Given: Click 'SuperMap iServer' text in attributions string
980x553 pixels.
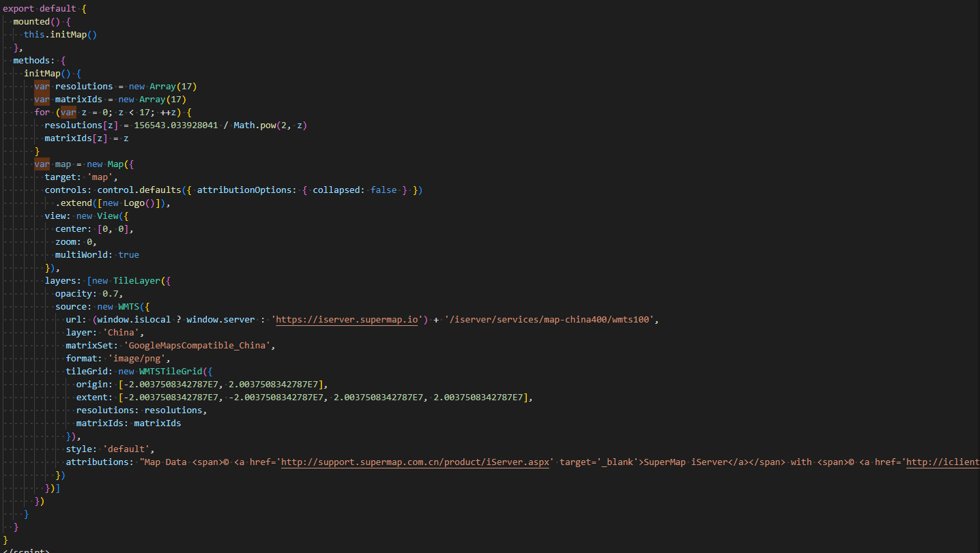Looking at the screenshot, I should (x=685, y=462).
